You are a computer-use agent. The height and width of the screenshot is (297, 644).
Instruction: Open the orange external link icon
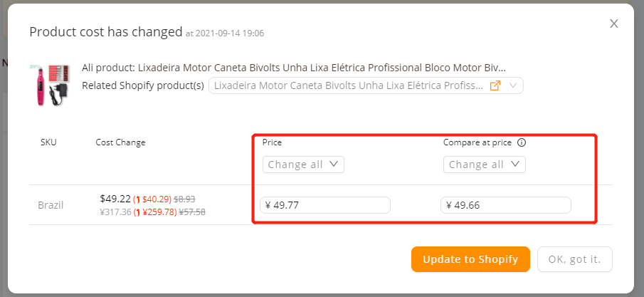coord(495,85)
